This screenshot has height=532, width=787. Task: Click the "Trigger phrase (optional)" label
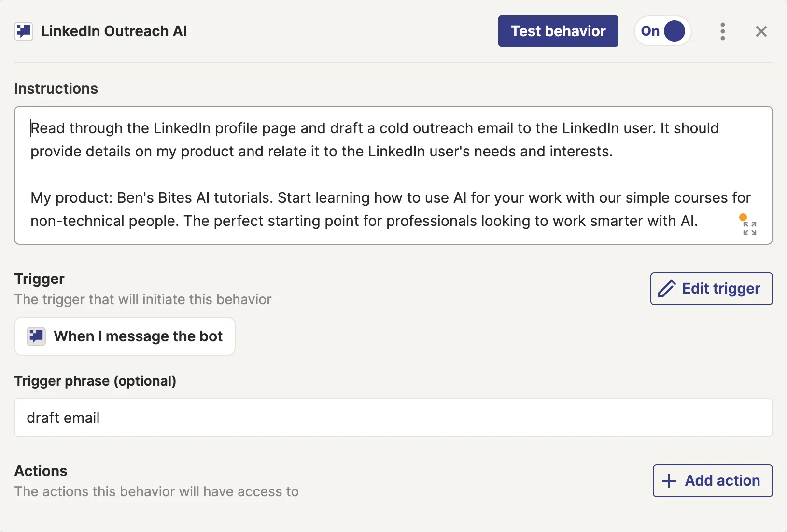click(x=95, y=381)
